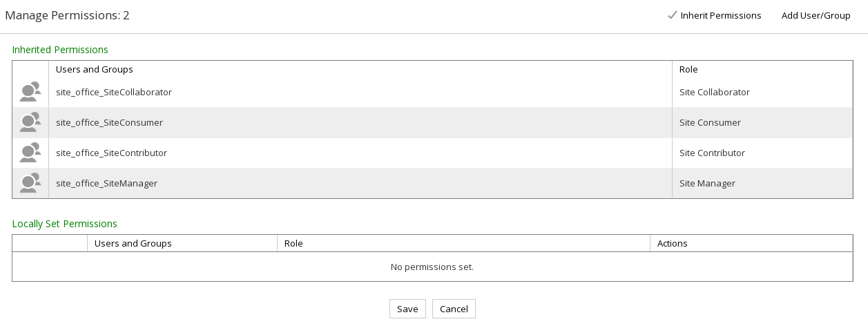Image resolution: width=868 pixels, height=326 pixels.
Task: Click the group icon for site_office_SiteCollaborator
Action: point(30,92)
